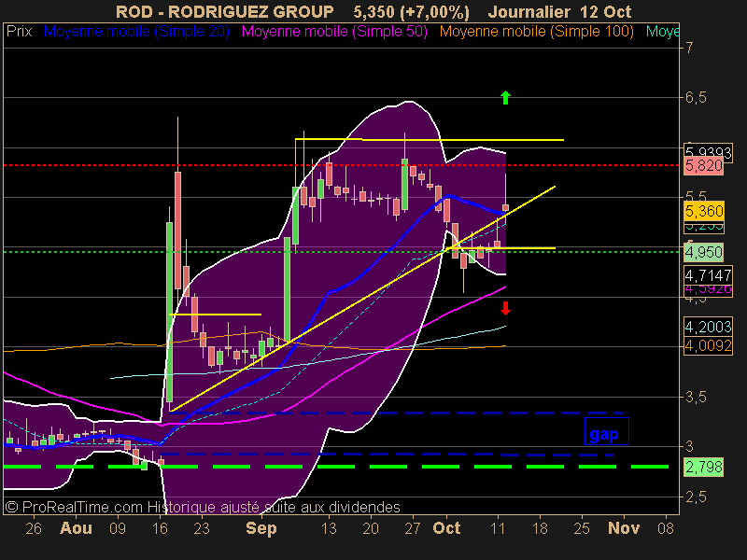The width and height of the screenshot is (747, 560).
Task: Click date '25' on the time axis
Action: (x=581, y=528)
